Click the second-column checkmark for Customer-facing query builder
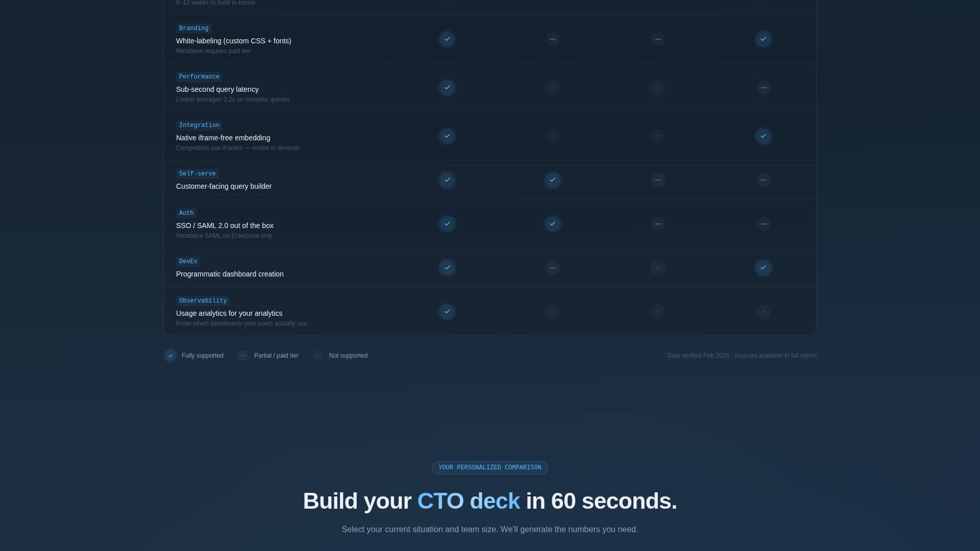This screenshot has height=551, width=980. point(552,180)
